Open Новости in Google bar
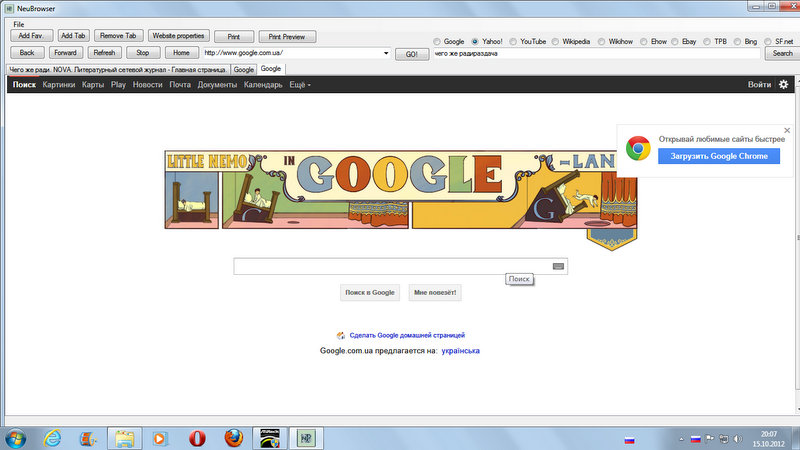Viewport: 800px width, 450px height. click(147, 85)
